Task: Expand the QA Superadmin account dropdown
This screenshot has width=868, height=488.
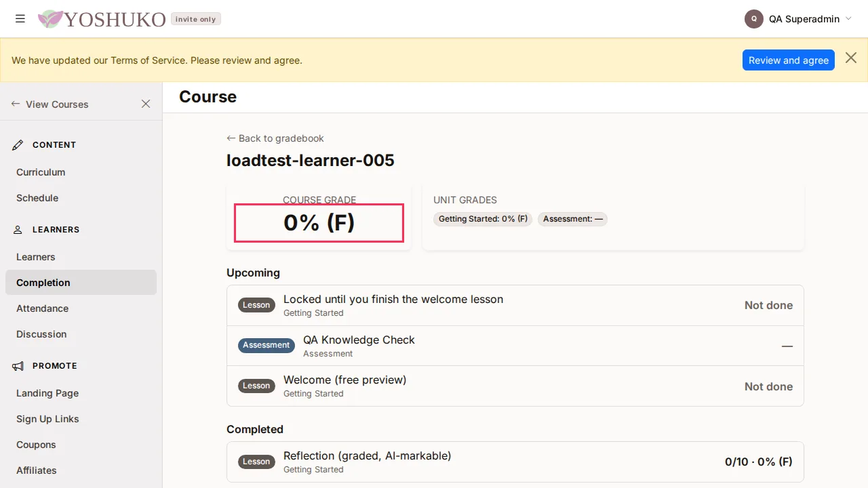Action: click(798, 19)
